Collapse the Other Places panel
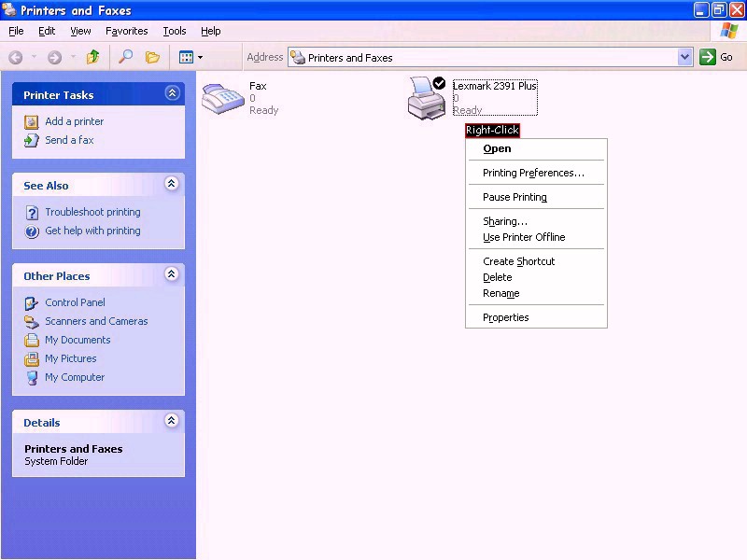 [172, 273]
